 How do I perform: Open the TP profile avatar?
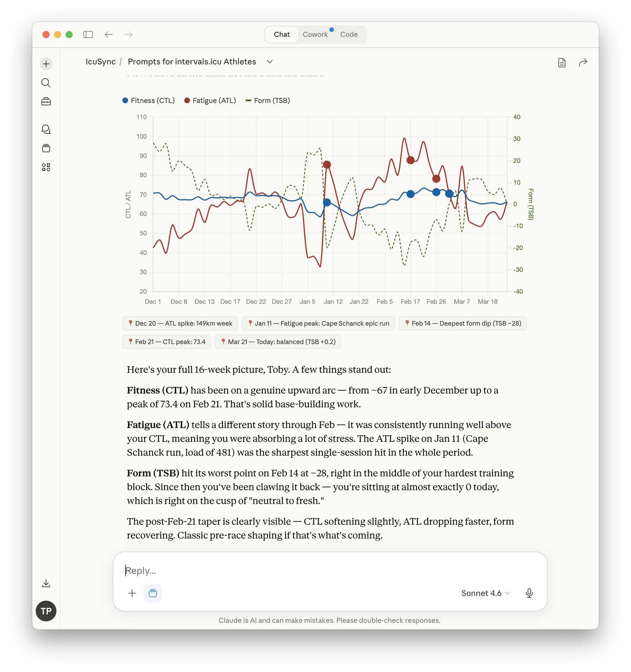coord(46,611)
